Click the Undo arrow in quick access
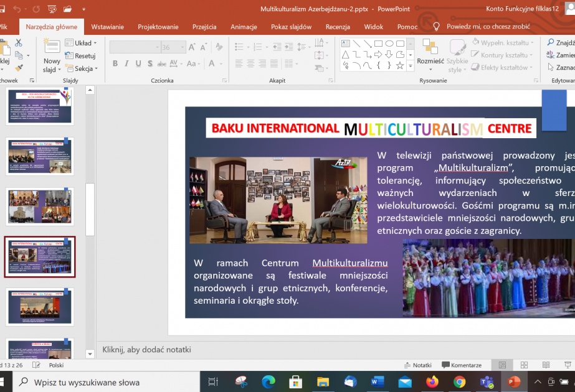Viewport: 575px width, 392px height. [x=17, y=9]
